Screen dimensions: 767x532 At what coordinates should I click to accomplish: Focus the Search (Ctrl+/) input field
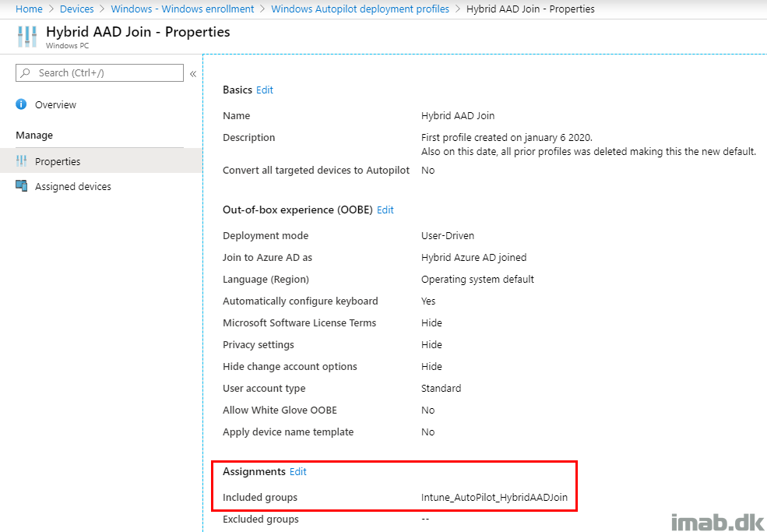(100, 73)
